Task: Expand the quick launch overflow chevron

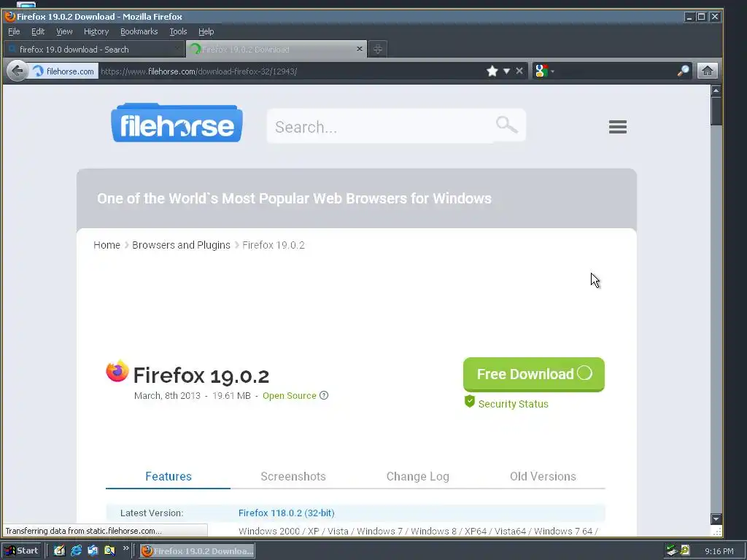Action: 125,548
